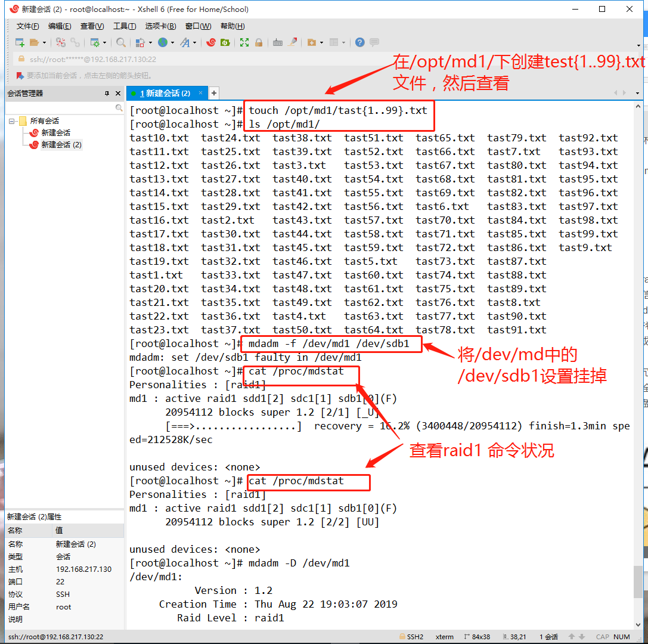Open the 查看(V) menu
Viewport: 648px width, 644px height.
[92, 26]
